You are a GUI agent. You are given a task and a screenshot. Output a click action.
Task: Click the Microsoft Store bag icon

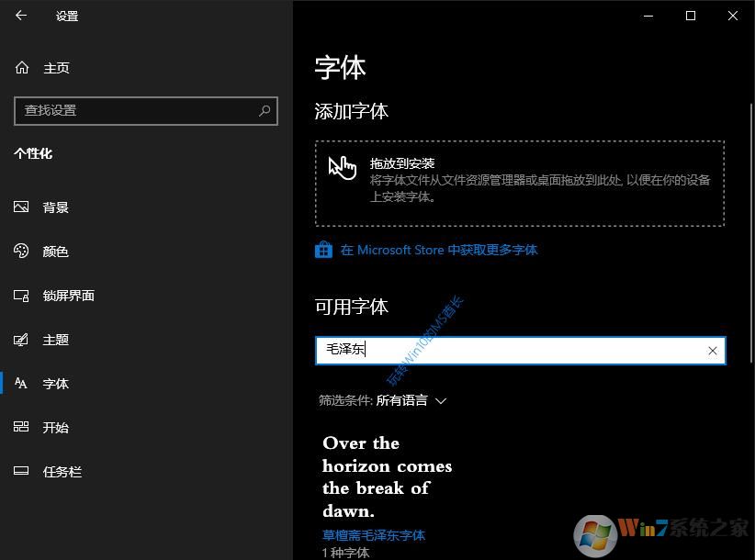(x=323, y=250)
